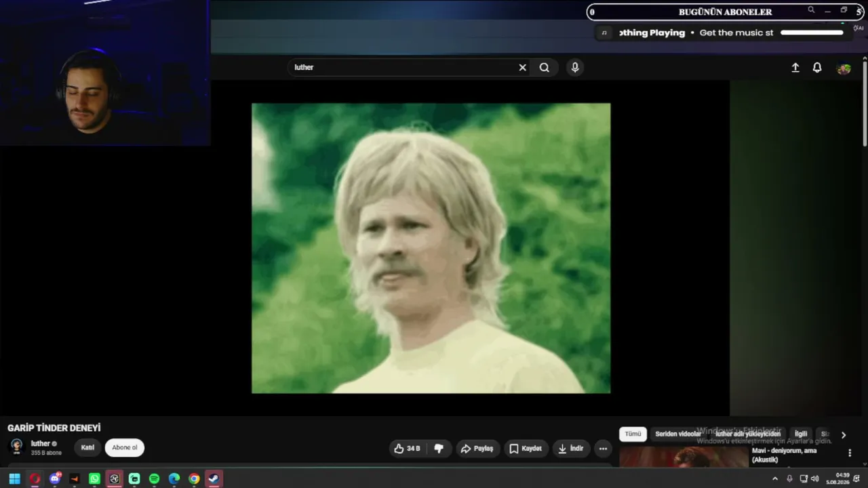The image size is (868, 488).
Task: Open Google Chrome from the taskbar
Action: point(194,479)
